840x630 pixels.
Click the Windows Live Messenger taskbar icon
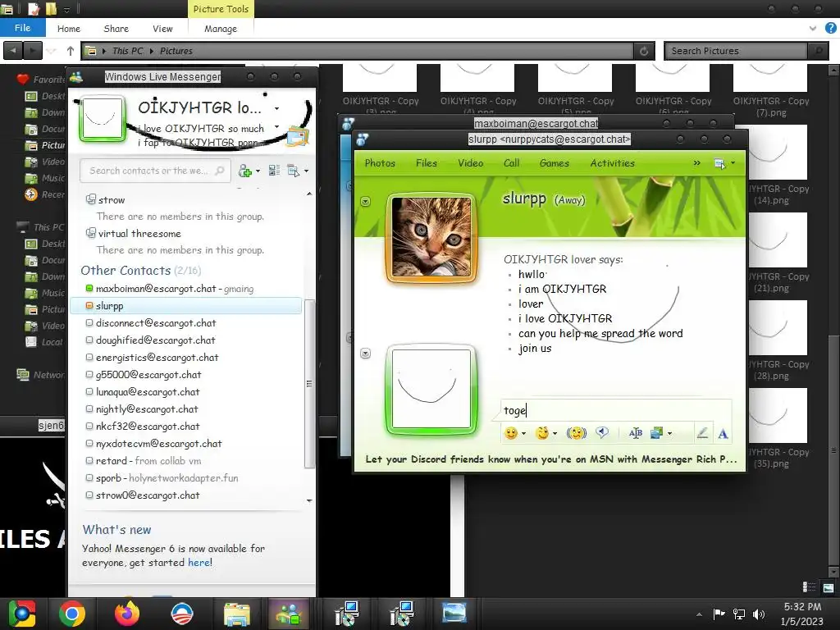point(290,614)
